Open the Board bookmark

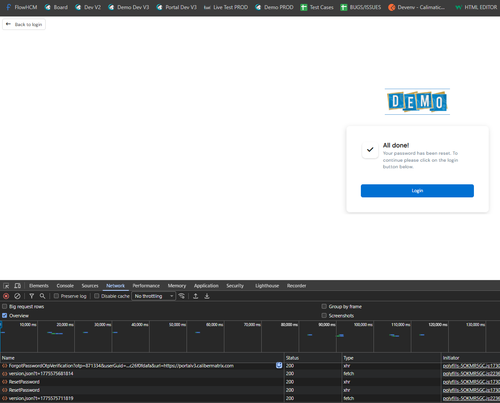56,7
